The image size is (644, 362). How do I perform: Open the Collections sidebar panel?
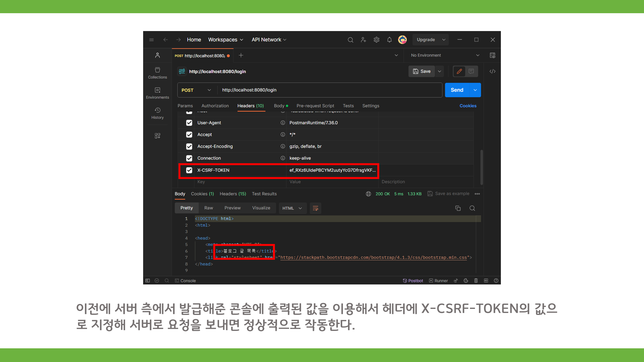[157, 73]
